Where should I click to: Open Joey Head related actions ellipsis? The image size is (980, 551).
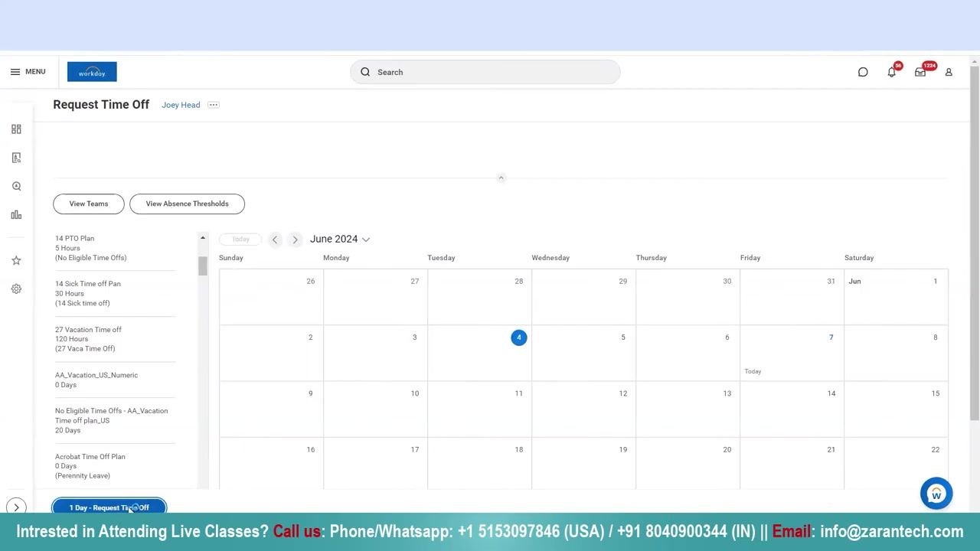pos(214,105)
